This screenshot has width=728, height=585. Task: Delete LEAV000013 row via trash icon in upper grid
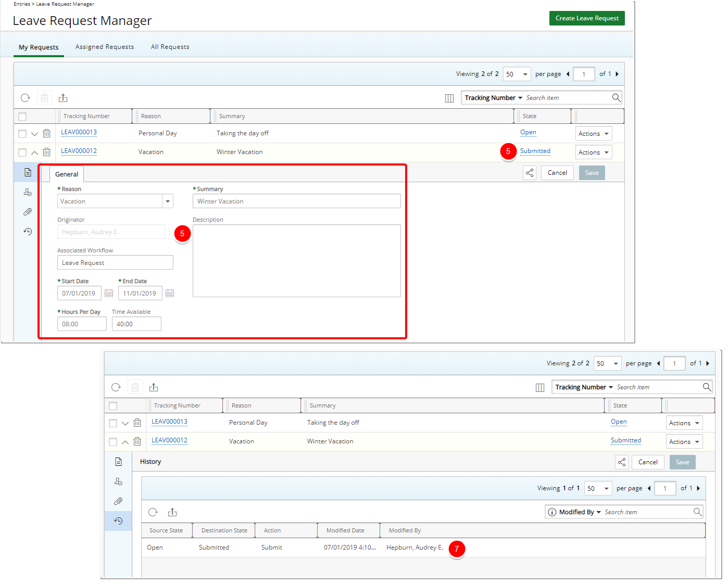pyautogui.click(x=46, y=133)
